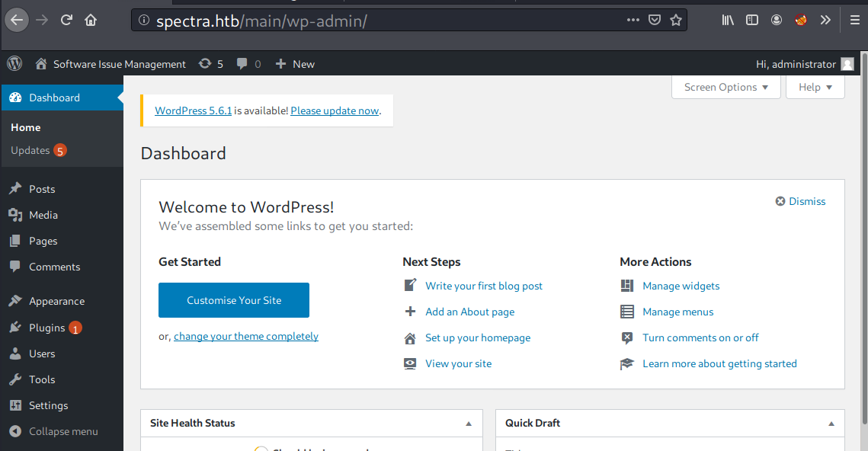Click the administrator avatar icon
The height and width of the screenshot is (451, 868).
[847, 65]
